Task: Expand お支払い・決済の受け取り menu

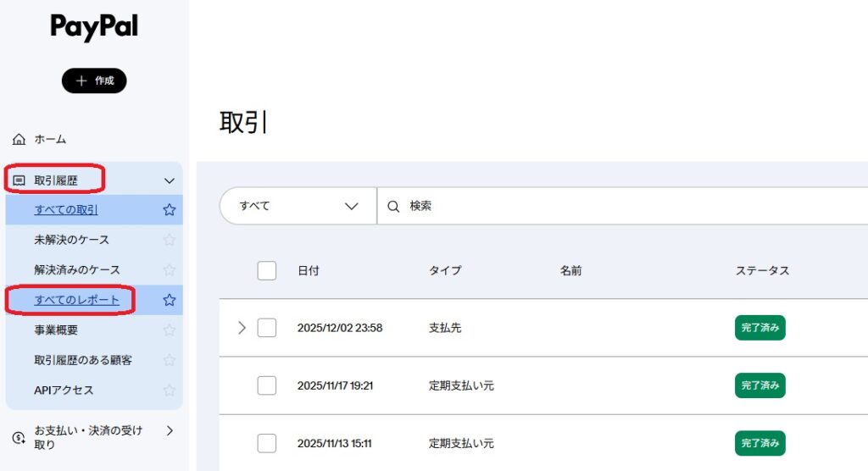Action: pos(170,430)
